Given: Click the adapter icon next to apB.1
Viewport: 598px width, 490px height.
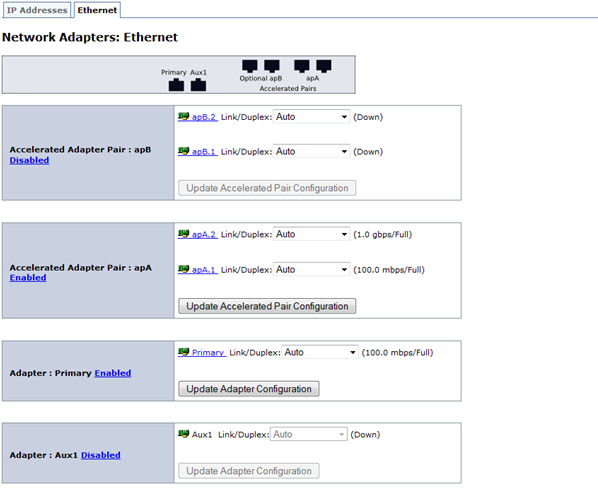Looking at the screenshot, I should pyautogui.click(x=183, y=151).
